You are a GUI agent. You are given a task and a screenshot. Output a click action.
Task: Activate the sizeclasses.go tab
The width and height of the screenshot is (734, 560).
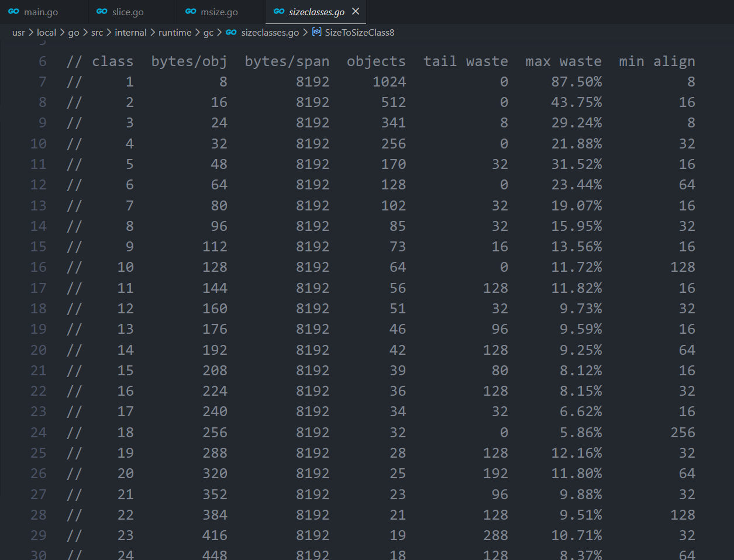pyautogui.click(x=316, y=12)
